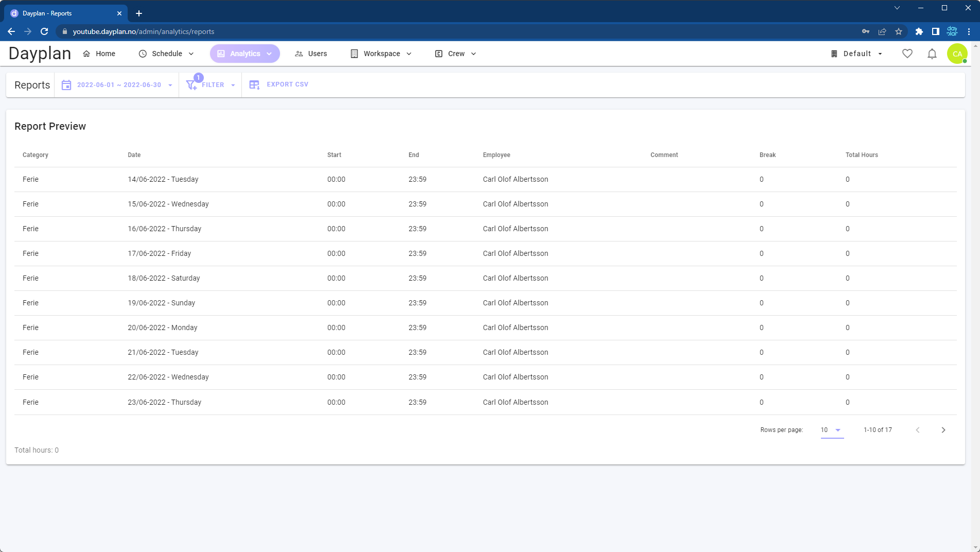The height and width of the screenshot is (552, 980).
Task: Click Carl Olof Albertsson in the 14/06-2022 row
Action: tap(515, 179)
